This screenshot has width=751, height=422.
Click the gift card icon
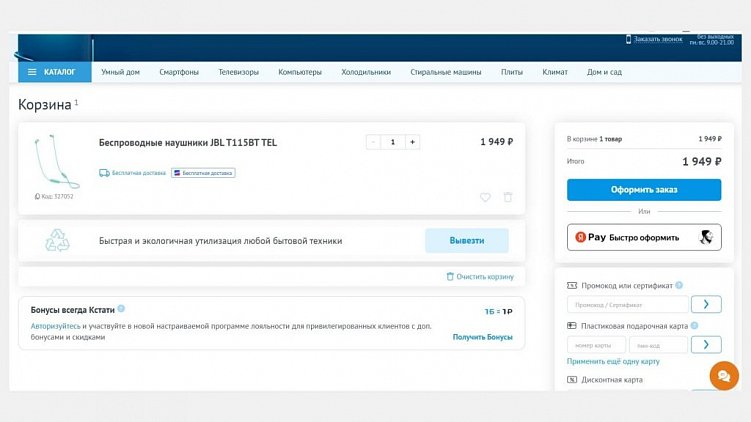tap(572, 326)
